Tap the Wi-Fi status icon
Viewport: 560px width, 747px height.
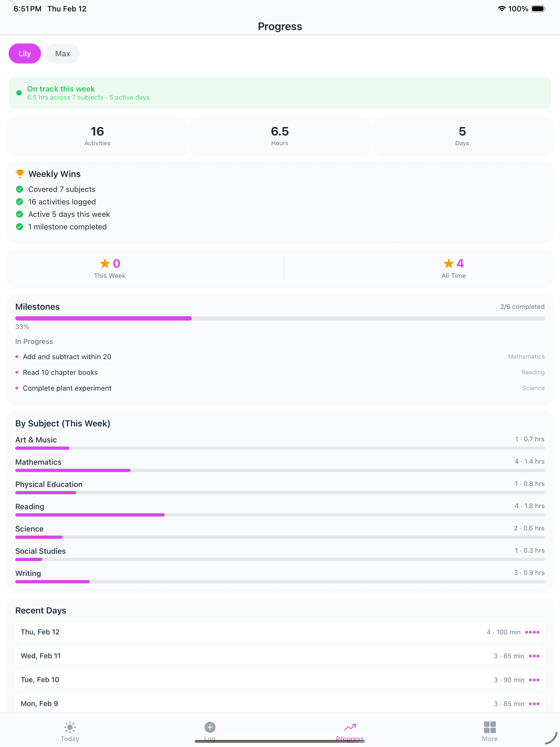pos(502,9)
